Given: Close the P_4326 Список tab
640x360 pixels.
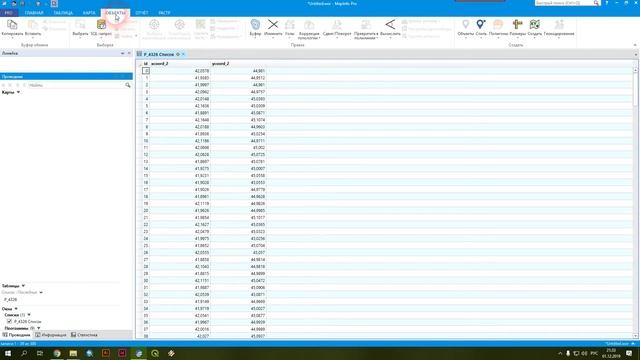Looking at the screenshot, I should click(183, 54).
